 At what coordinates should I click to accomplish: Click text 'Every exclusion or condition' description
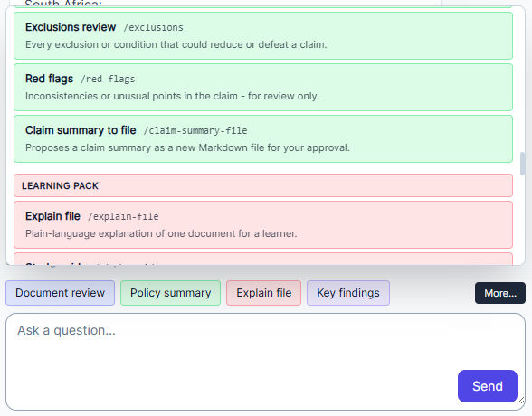pos(176,44)
